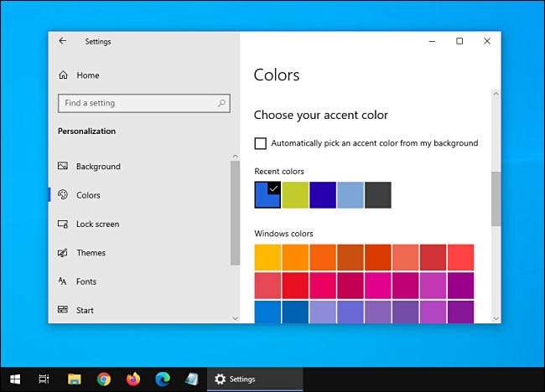Open Microsoft Edge from the taskbar
The image size is (545, 392).
click(162, 379)
